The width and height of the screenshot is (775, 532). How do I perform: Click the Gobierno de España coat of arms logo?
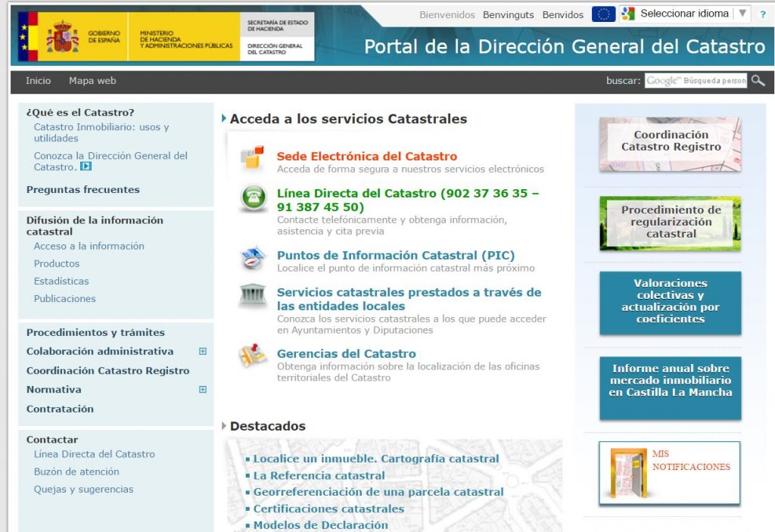61,37
